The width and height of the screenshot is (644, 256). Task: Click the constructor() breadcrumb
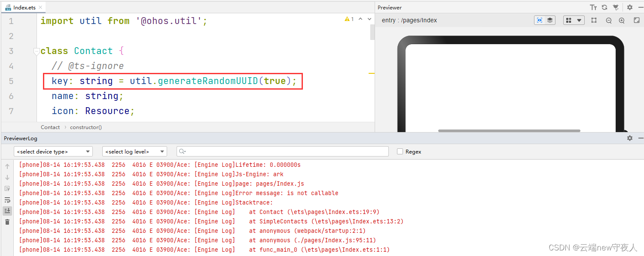click(86, 127)
